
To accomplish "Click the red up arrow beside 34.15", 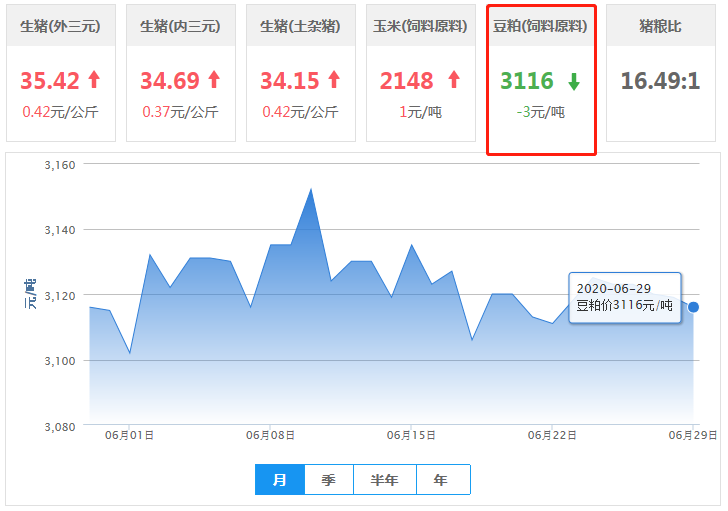I will coord(333,80).
